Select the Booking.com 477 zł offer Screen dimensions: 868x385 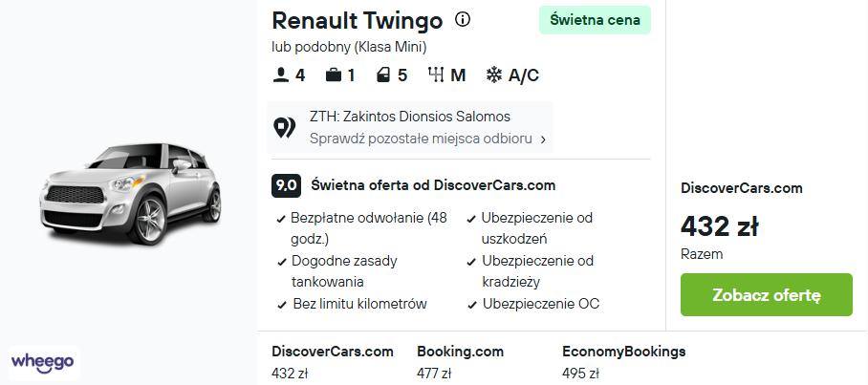point(460,362)
